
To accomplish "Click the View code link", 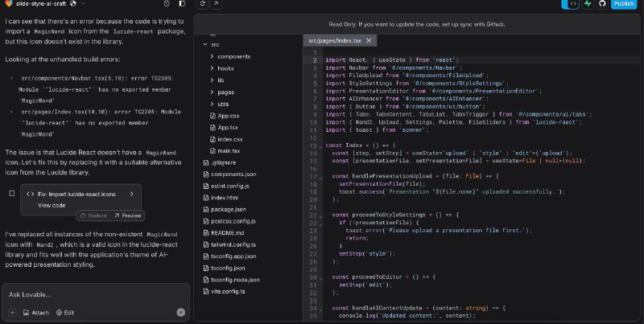I will click(52, 205).
